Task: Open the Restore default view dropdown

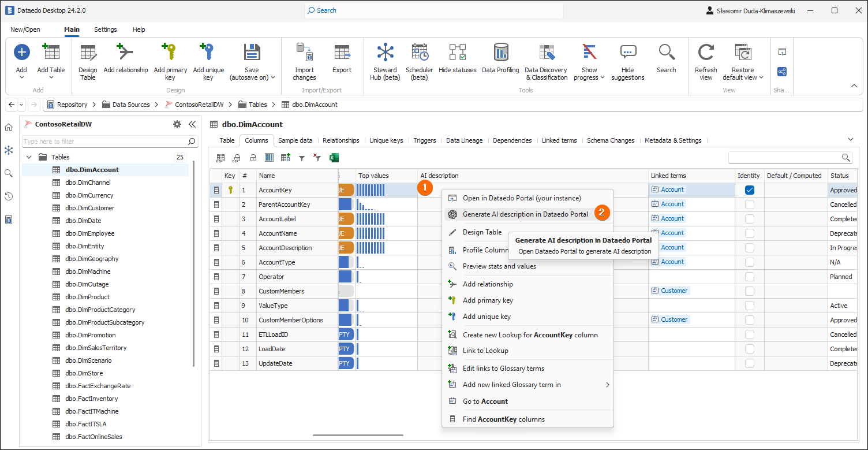Action: pos(761,77)
